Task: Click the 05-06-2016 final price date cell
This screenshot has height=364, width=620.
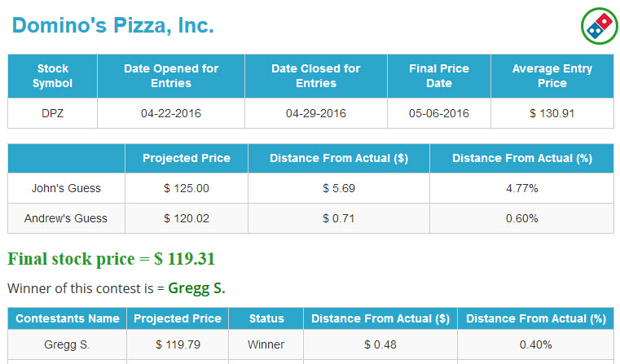Action: point(439,113)
